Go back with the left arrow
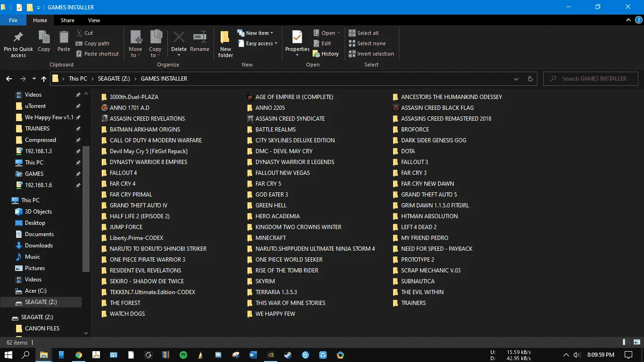The height and width of the screenshot is (362, 644). point(9,79)
